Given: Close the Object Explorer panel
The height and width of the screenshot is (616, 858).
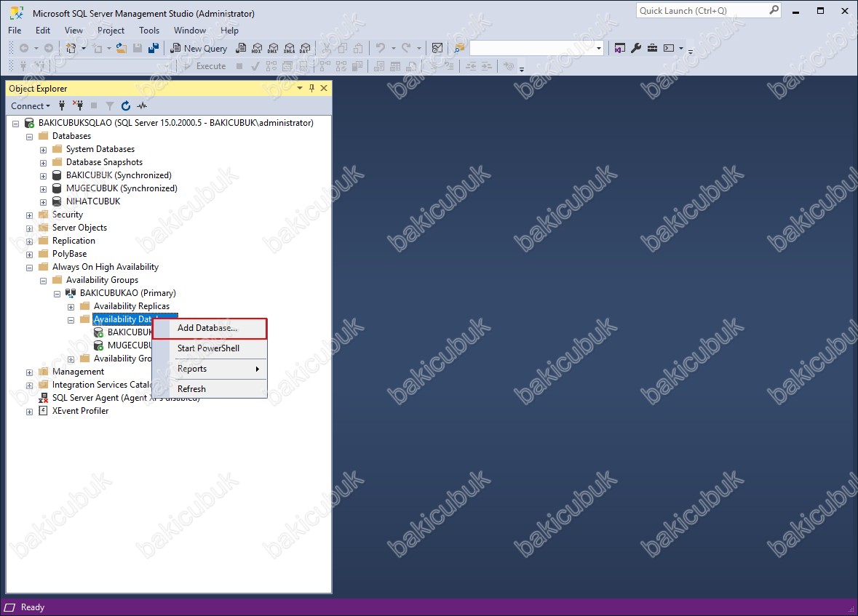Looking at the screenshot, I should coord(324,88).
